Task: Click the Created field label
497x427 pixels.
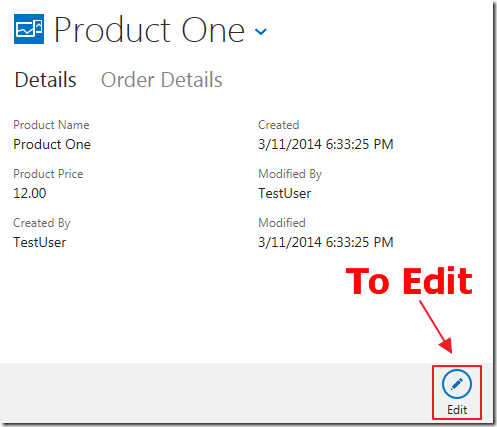Action: tap(279, 125)
